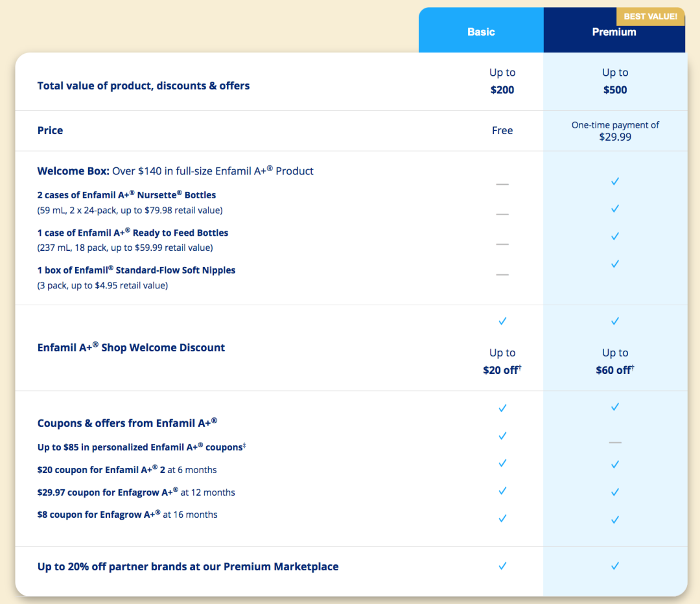
Task: Click Premium checkmark for $29.97 Enfagrow coupon
Action: (x=615, y=492)
